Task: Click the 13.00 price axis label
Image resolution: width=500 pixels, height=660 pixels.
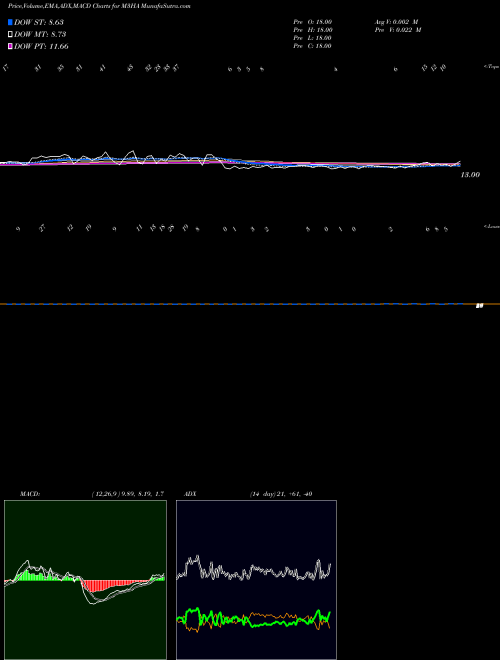Action: [470, 175]
